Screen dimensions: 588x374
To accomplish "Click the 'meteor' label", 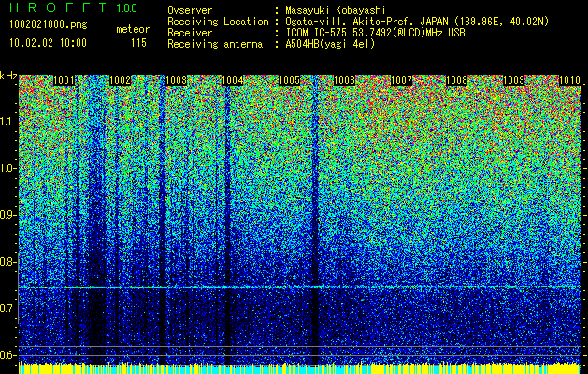I will click(x=133, y=29).
